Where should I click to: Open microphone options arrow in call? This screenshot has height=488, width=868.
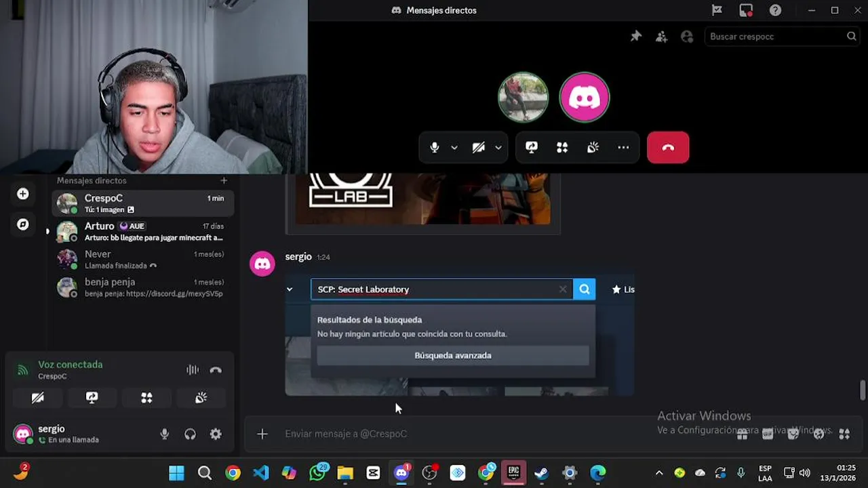pos(454,148)
